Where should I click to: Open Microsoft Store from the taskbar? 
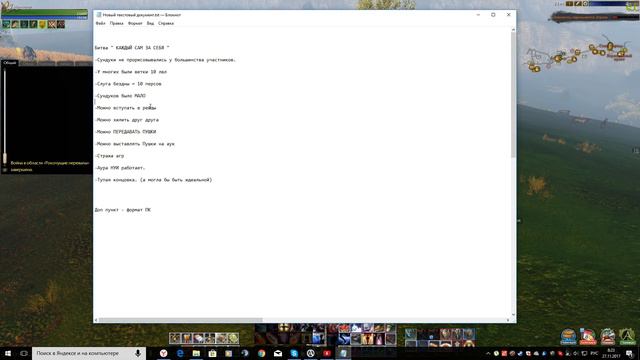point(212,353)
